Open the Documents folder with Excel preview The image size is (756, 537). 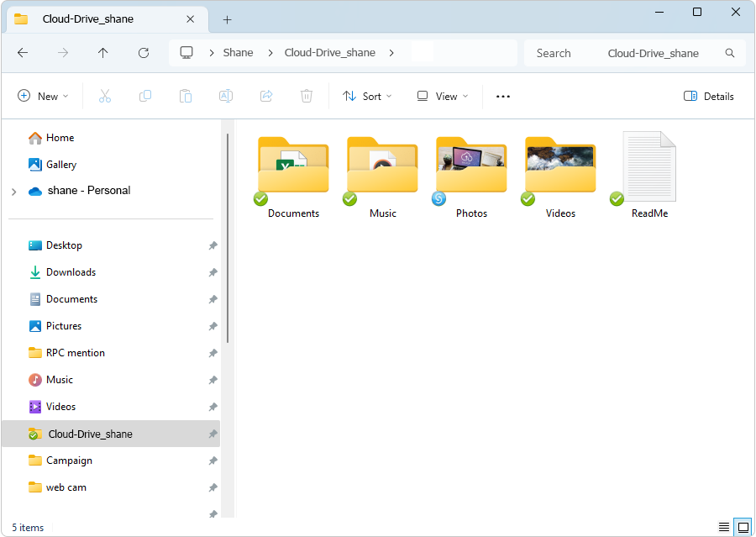point(293,177)
